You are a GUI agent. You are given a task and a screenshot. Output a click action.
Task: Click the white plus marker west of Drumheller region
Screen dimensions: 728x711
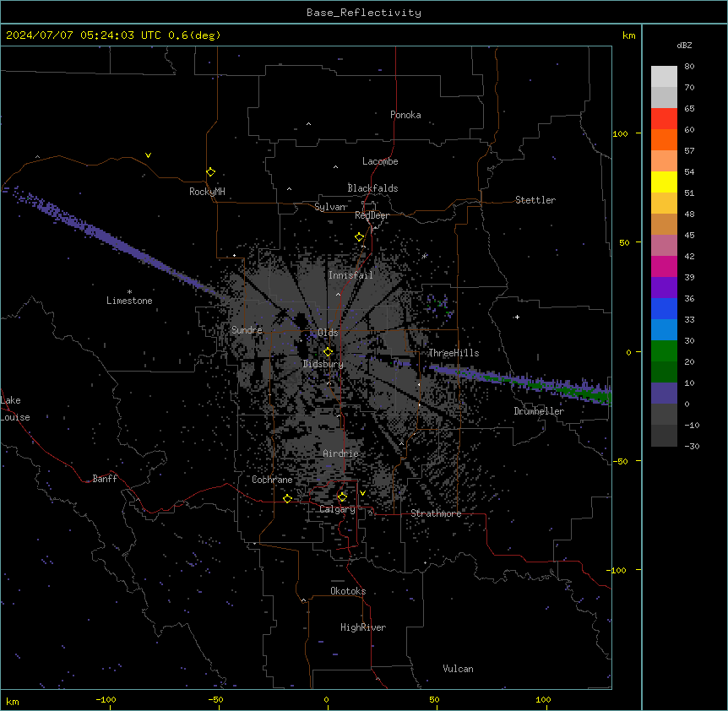click(517, 317)
